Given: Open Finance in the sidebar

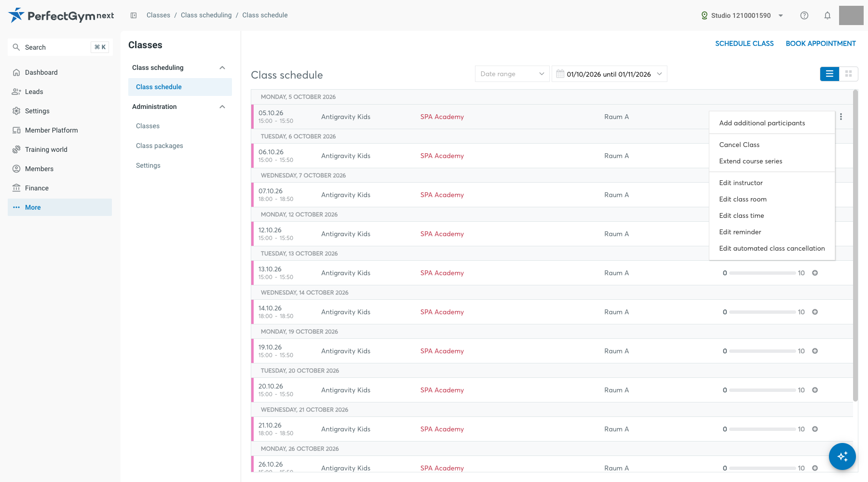Looking at the screenshot, I should [x=60, y=188].
